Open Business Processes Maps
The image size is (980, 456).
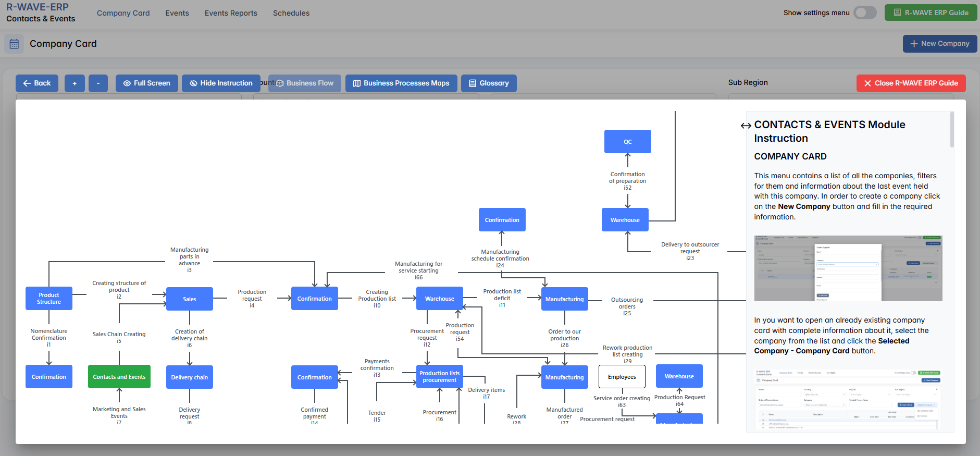401,83
